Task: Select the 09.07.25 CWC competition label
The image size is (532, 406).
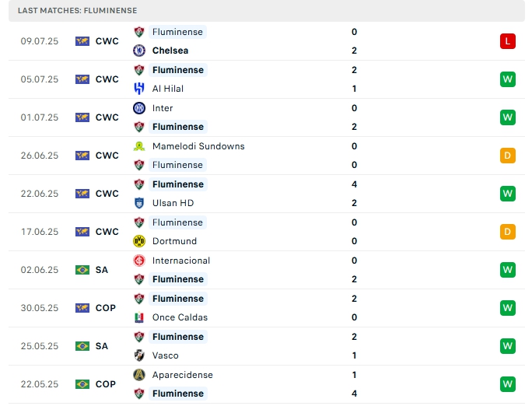Action: 107,41
